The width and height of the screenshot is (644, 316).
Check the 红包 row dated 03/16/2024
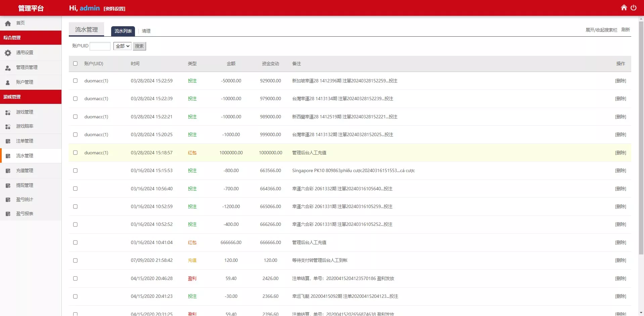coord(75,242)
